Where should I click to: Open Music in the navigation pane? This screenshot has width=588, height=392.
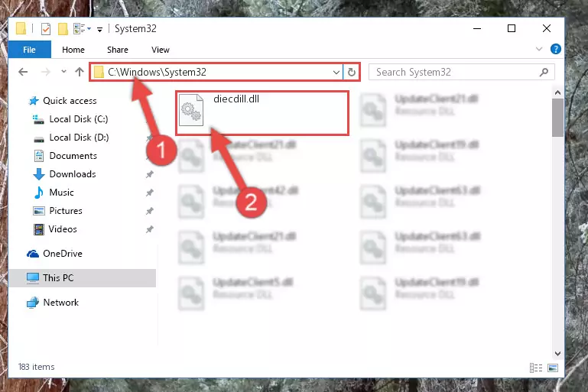tap(61, 193)
